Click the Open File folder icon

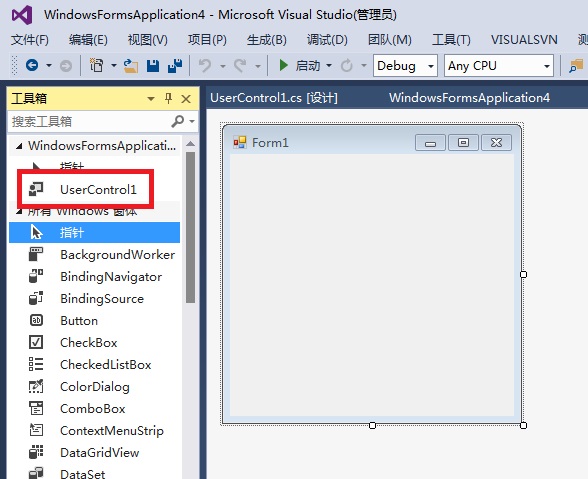pyautogui.click(x=131, y=66)
